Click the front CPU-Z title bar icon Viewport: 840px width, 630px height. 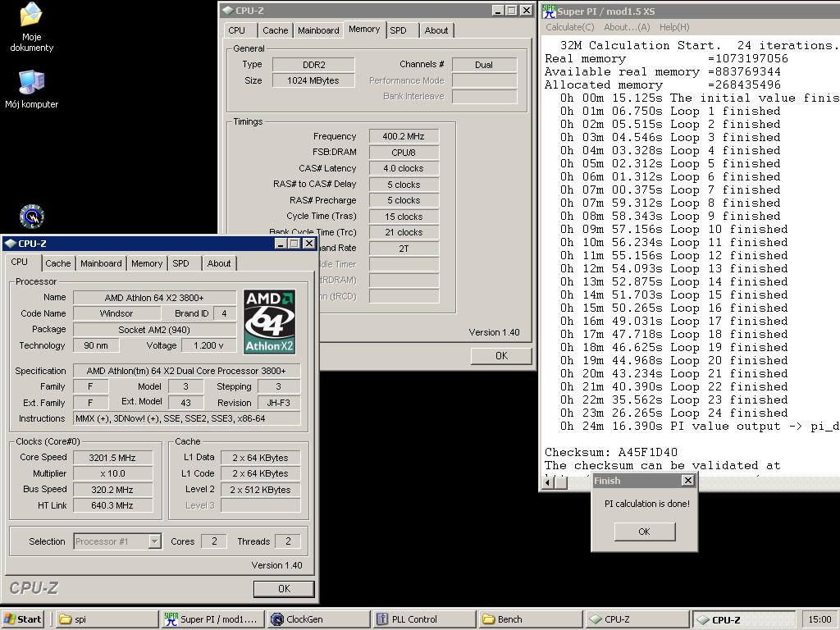(x=10, y=243)
